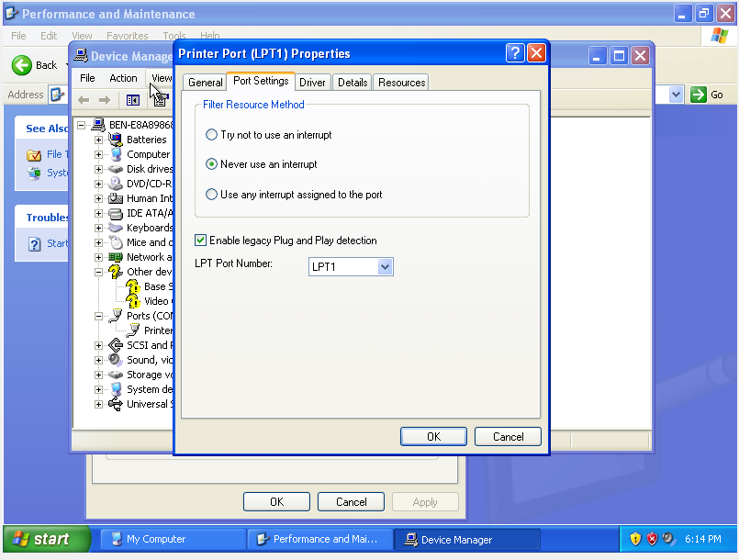Click the Device Manager Back arrow icon
The width and height of the screenshot is (739, 560).
coord(84,100)
